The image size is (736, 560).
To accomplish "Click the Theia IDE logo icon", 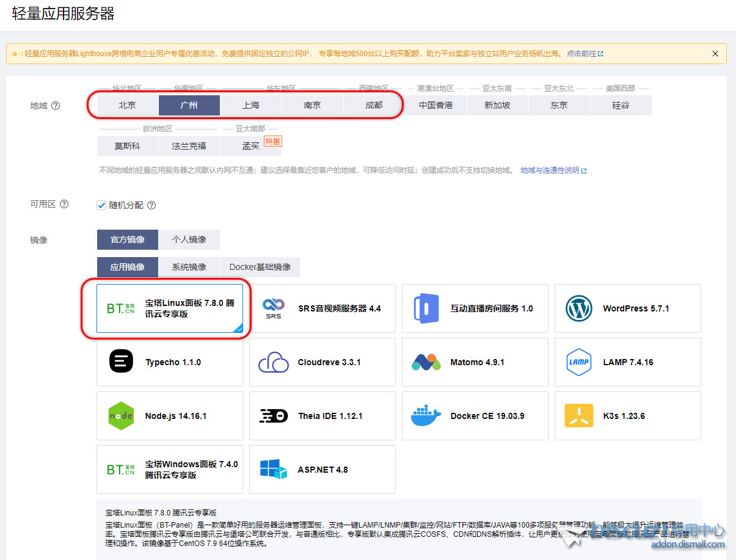I will (274, 416).
